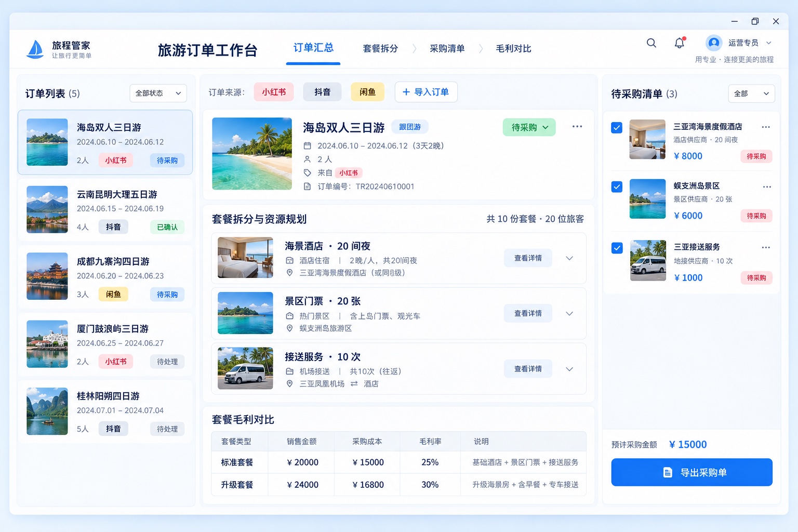
Task: Expand the 海景酒店 package row chevron
Action: [x=569, y=258]
